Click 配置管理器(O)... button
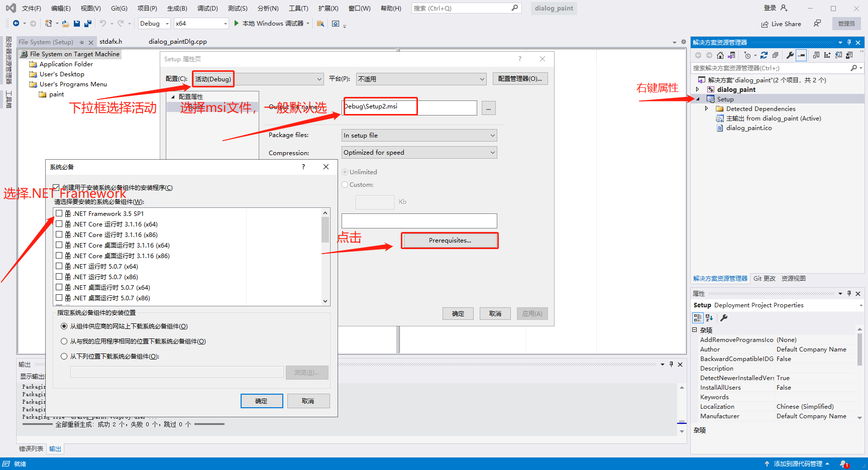The width and height of the screenshot is (868, 470). pos(520,79)
